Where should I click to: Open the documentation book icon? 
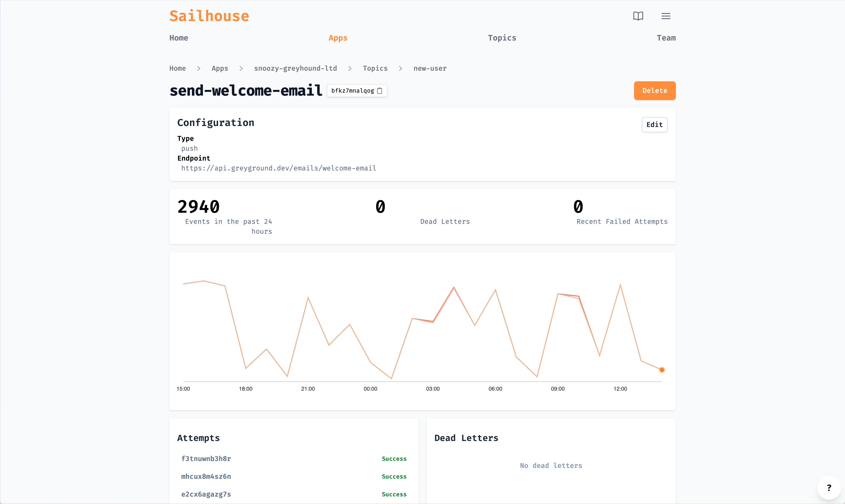[638, 16]
